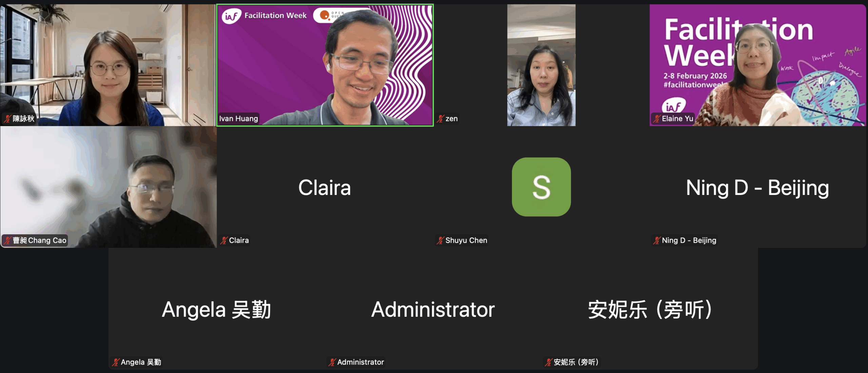Click muted mic icon for Ning D - Beijing
The width and height of the screenshot is (868, 373).
pos(657,240)
